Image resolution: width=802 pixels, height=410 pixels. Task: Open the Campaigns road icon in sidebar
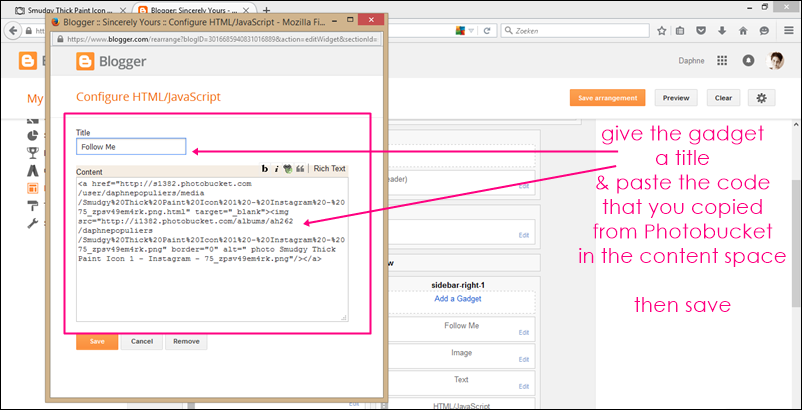[33, 170]
